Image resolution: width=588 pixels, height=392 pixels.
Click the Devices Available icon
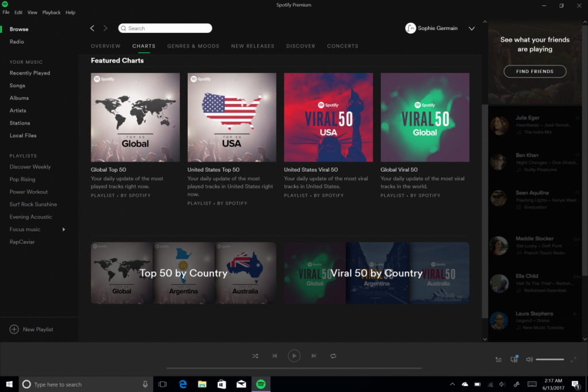[x=514, y=359]
